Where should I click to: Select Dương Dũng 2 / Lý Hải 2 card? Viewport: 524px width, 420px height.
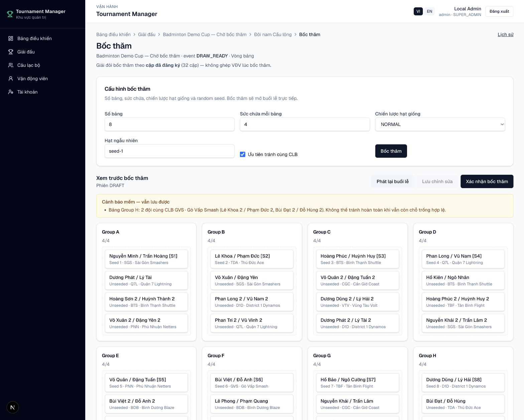(x=358, y=302)
